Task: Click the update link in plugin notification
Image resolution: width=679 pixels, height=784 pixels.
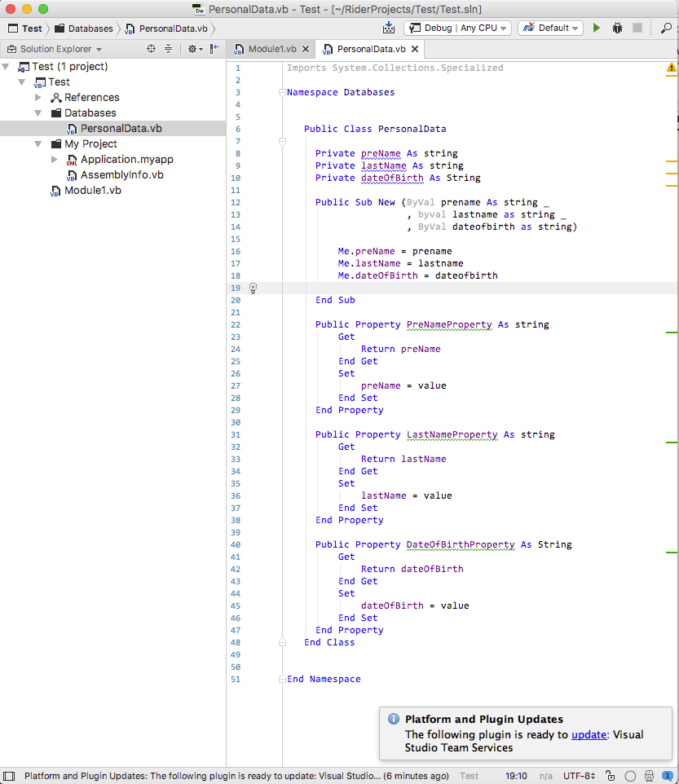Action: point(589,734)
